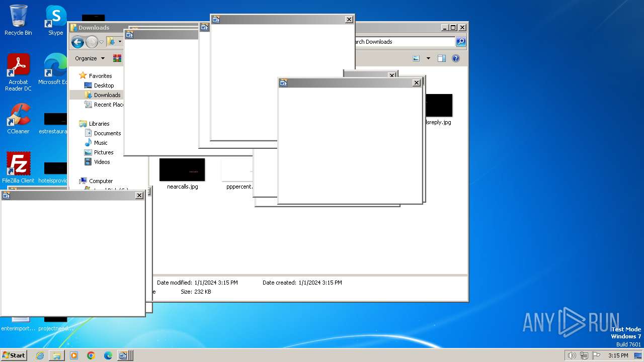This screenshot has height=362, width=644.
Task: Maximize the Downloads Explorer window
Action: [x=453, y=28]
